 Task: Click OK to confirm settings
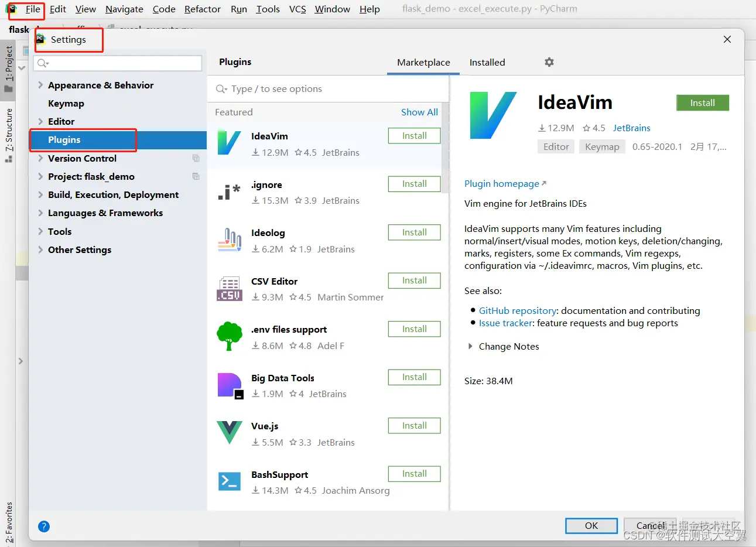click(x=591, y=525)
